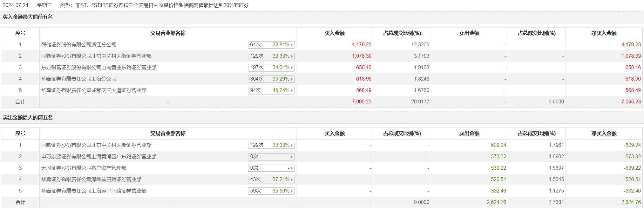644x209 pixels.
Task: Expand 129次 33.33% box in buy table
Action: [271, 56]
